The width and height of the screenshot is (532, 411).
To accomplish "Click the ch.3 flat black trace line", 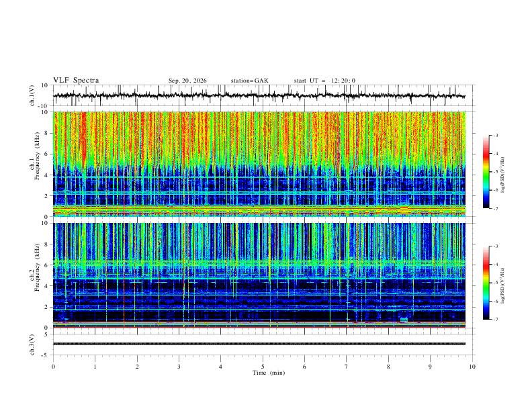I will (x=259, y=344).
